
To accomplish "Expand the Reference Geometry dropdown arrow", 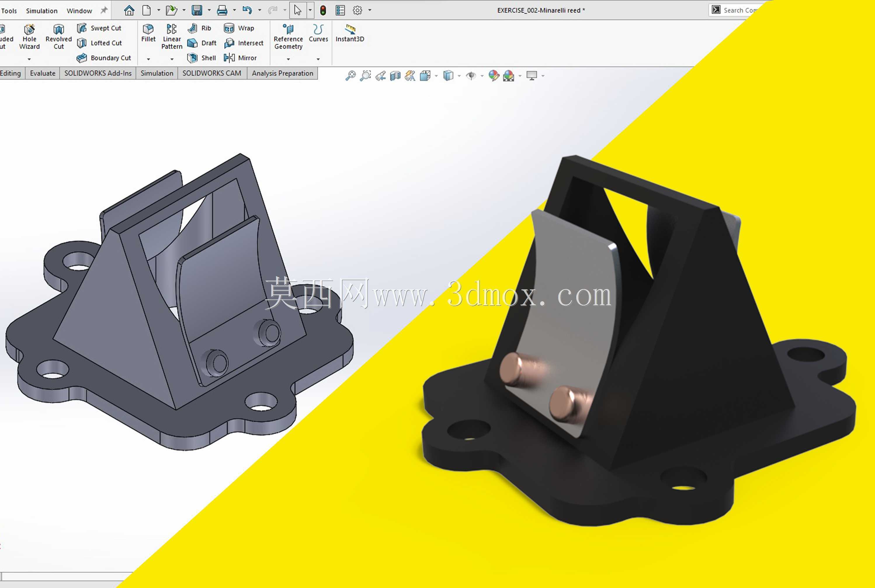I will point(289,59).
